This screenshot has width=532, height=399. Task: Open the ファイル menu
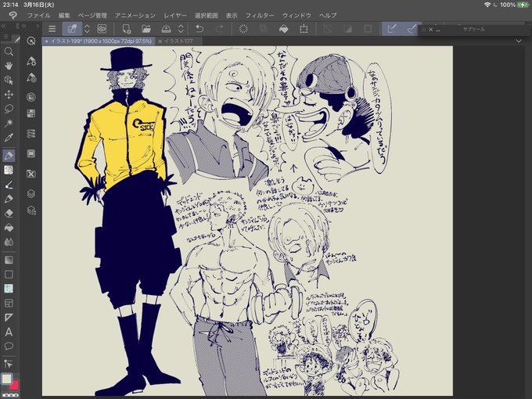(38, 16)
